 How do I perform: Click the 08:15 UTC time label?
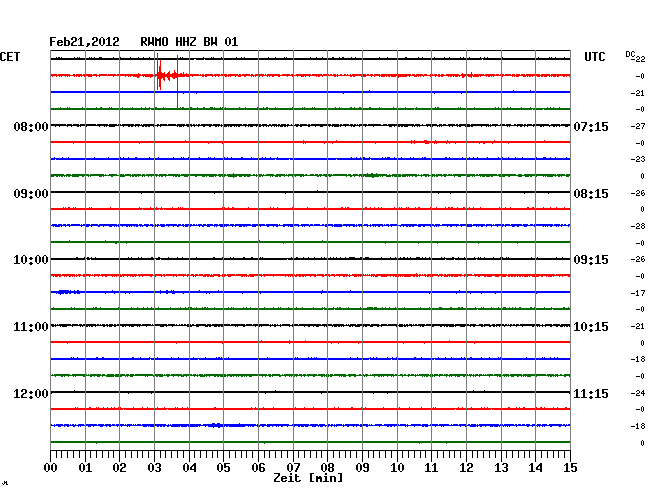point(591,194)
